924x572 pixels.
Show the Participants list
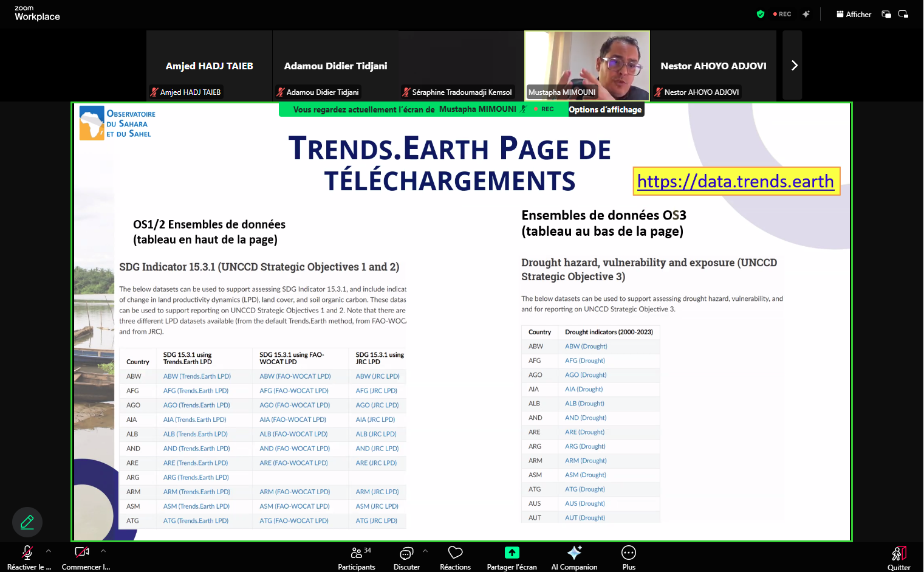click(x=357, y=557)
